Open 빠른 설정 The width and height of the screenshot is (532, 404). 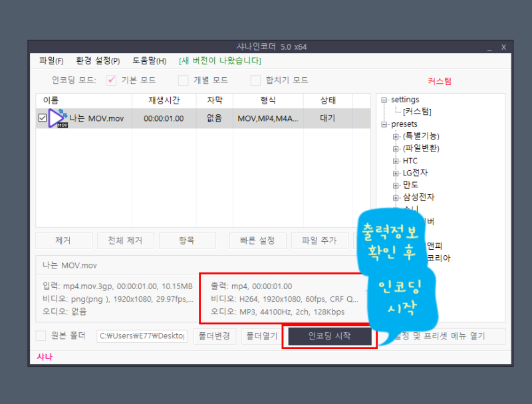[258, 241]
